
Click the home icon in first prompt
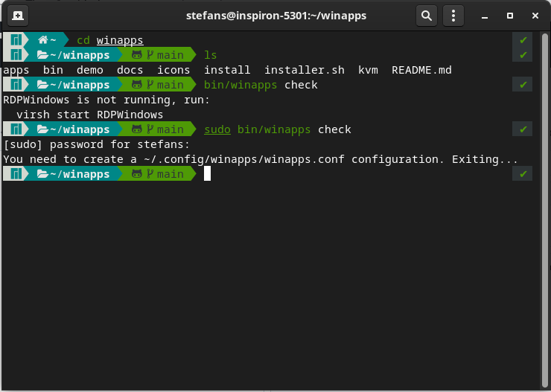tap(43, 39)
